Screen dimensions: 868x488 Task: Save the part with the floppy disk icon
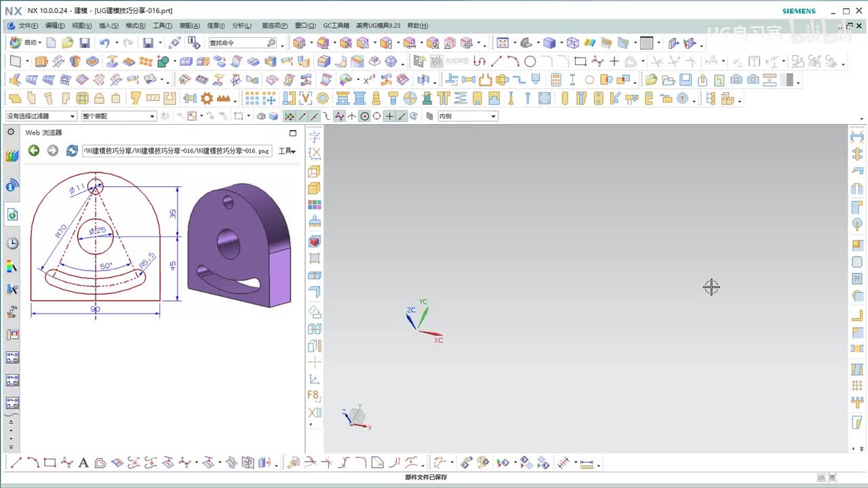click(85, 43)
